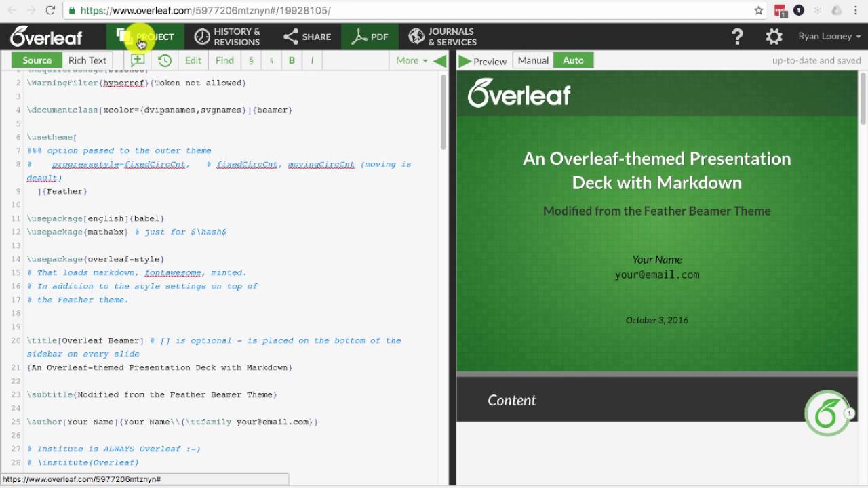Click the PDF title slide preview
This screenshot has width=868, height=488.
(657, 221)
